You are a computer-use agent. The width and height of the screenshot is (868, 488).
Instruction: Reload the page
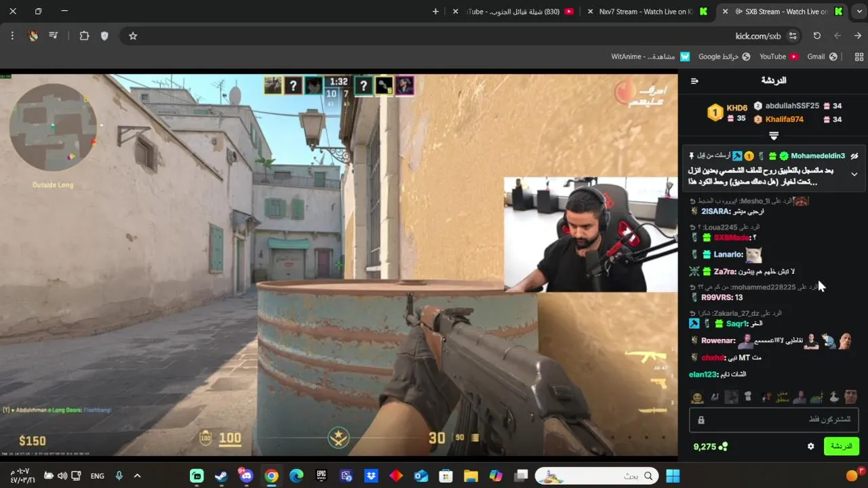[817, 36]
